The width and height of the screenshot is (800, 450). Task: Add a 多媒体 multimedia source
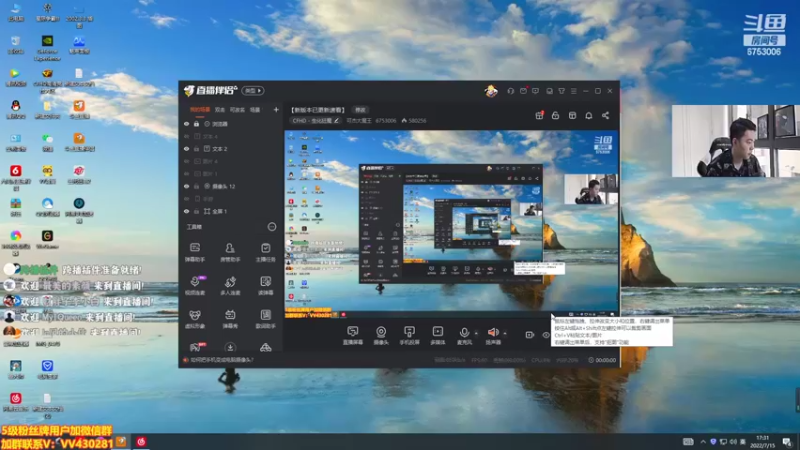pos(438,336)
